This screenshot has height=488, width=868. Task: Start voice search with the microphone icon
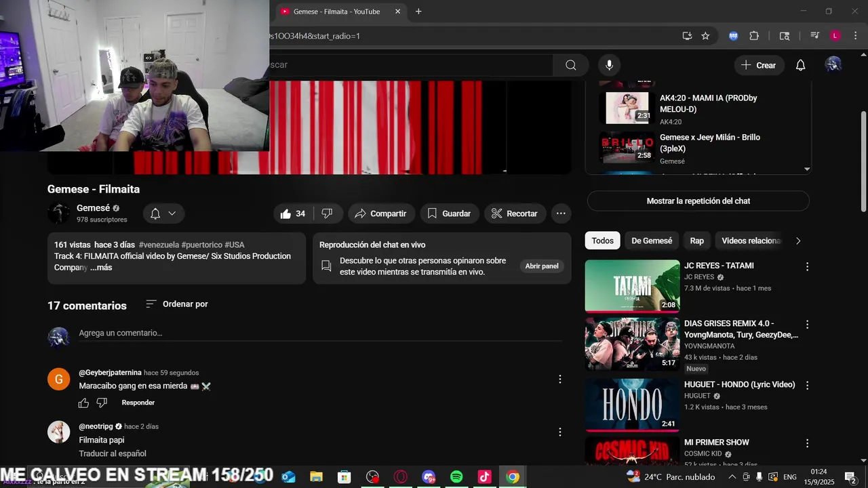point(609,65)
